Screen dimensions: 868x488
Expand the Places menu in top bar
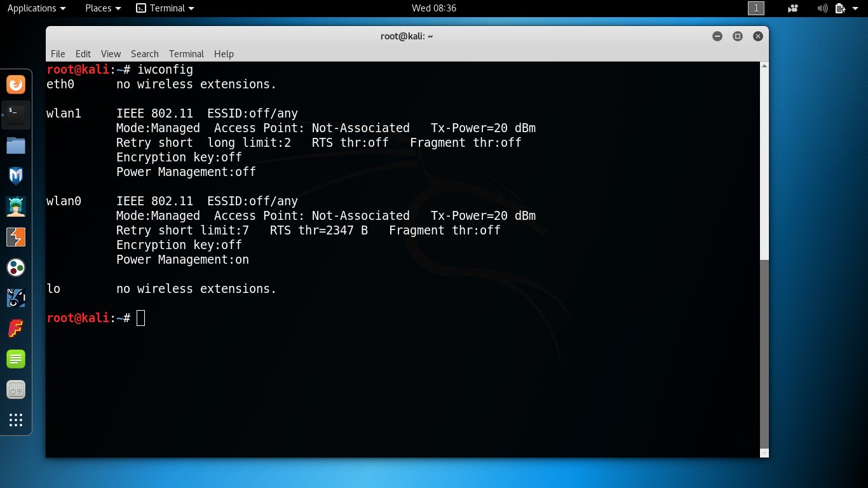pos(103,8)
